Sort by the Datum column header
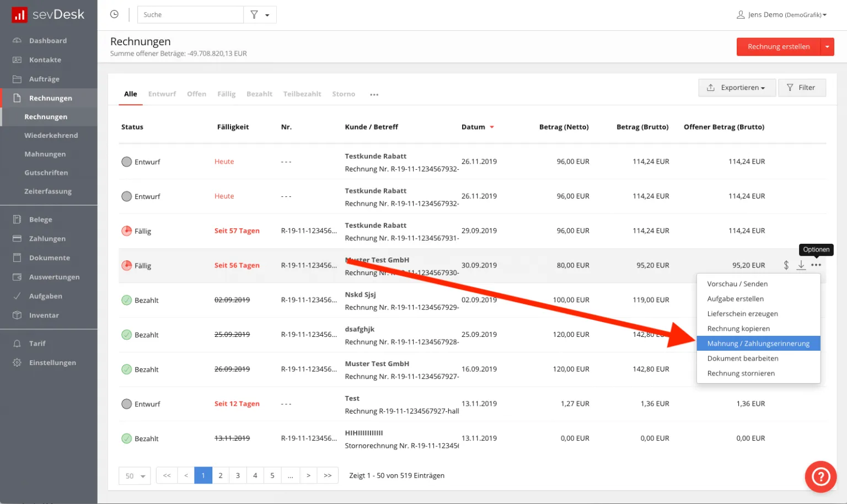The image size is (847, 504). tap(474, 127)
